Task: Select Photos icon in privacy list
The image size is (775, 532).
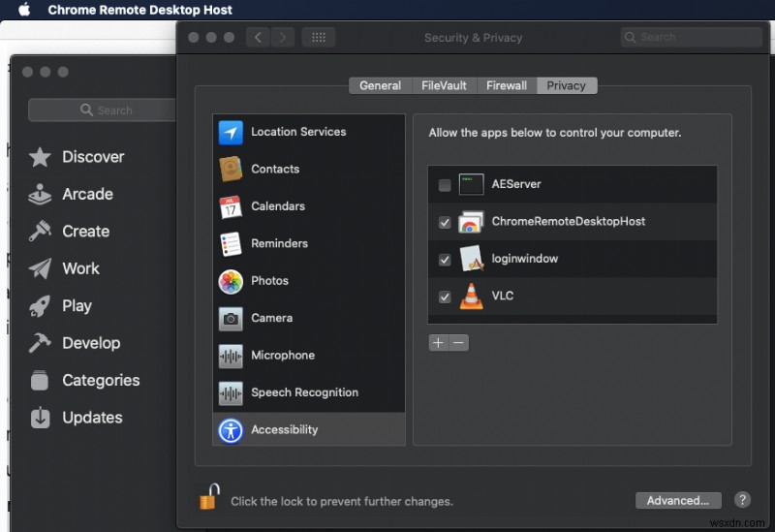Action: (231, 282)
